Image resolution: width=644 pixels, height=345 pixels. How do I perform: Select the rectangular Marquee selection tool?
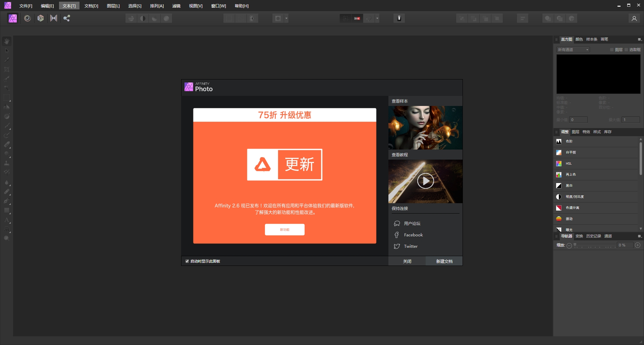coord(7,98)
